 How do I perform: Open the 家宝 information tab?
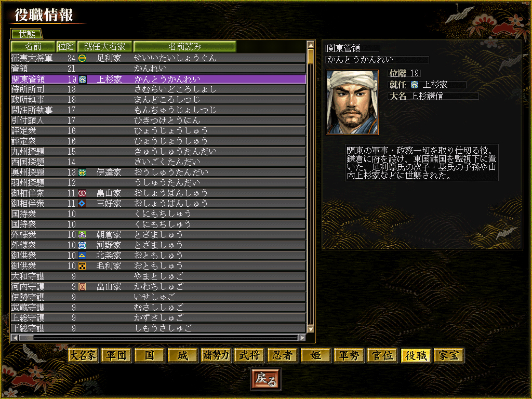coord(449,355)
